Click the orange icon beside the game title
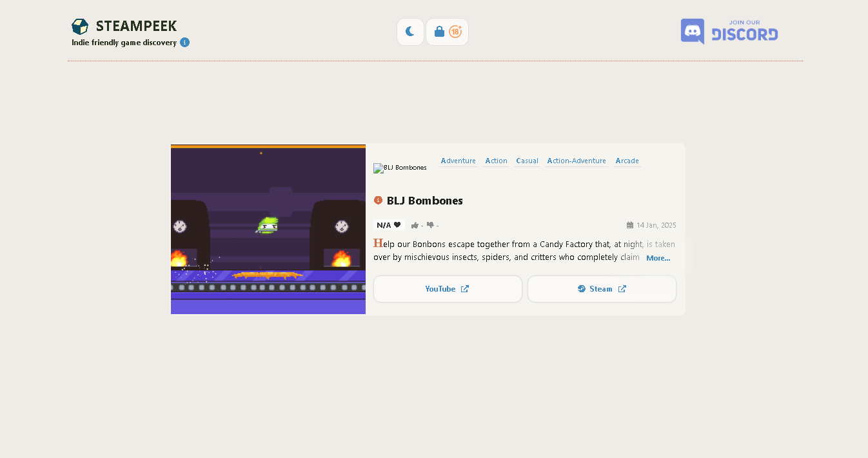 pos(379,201)
